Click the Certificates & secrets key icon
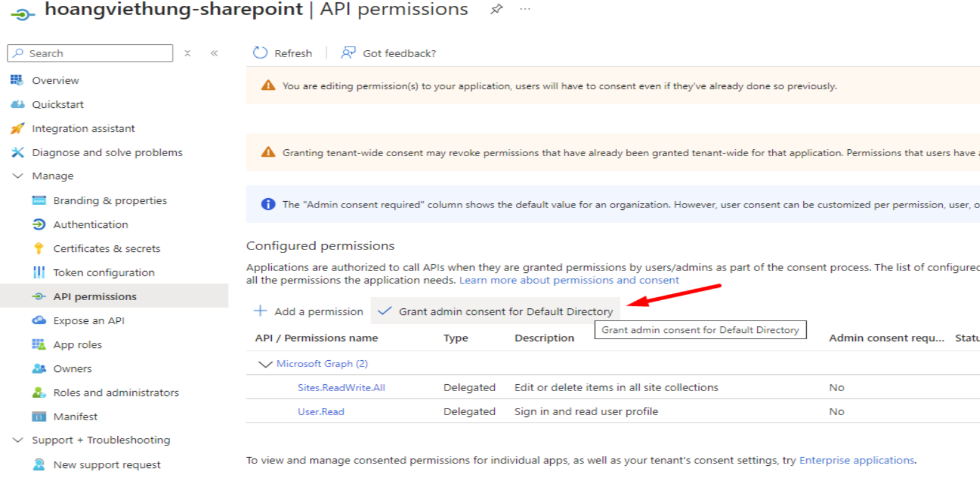The height and width of the screenshot is (485, 980). pos(39,248)
